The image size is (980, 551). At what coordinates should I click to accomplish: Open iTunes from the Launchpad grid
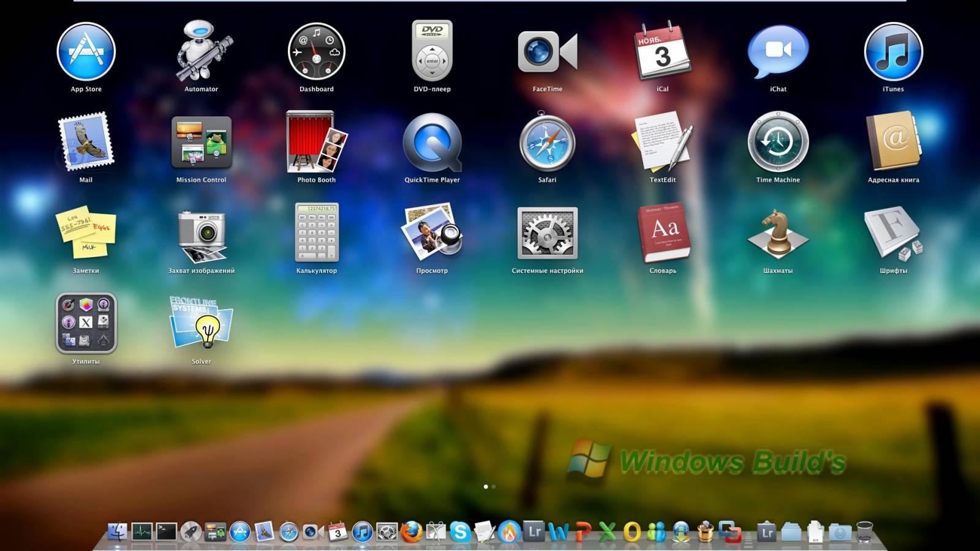[x=893, y=52]
